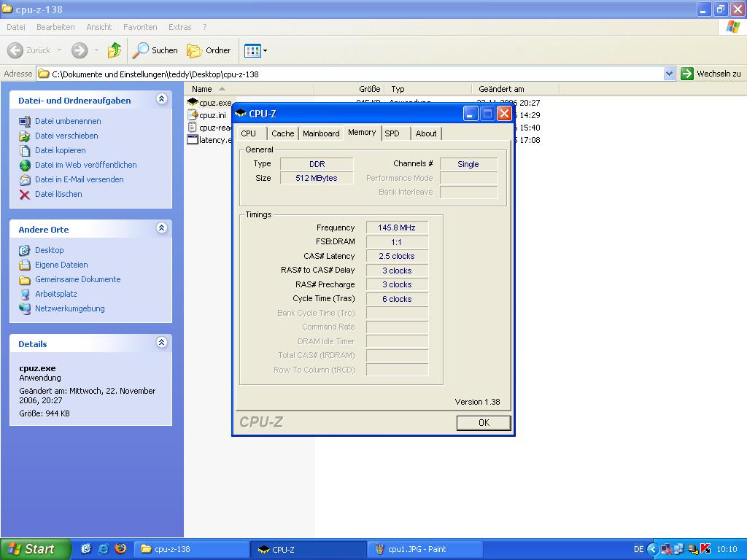This screenshot has width=747, height=560.
Task: Open Gemeinsame Dokumente link
Action: tap(77, 279)
